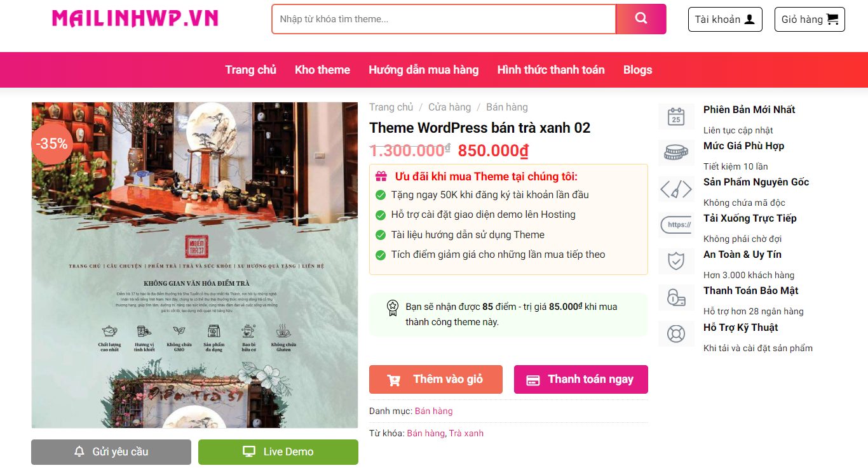Click the calendar icon beside Phiên Bản Mới Nhất
Image resolution: width=868 pixels, height=475 pixels.
(676, 117)
